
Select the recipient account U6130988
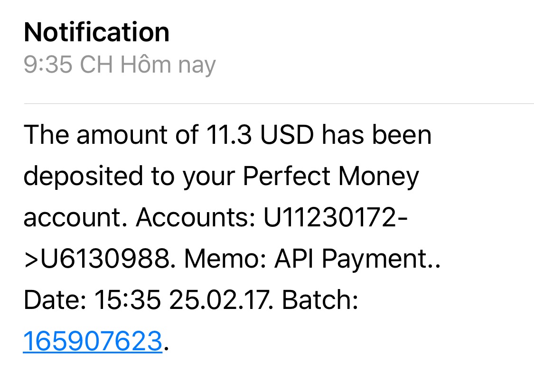coord(104,259)
